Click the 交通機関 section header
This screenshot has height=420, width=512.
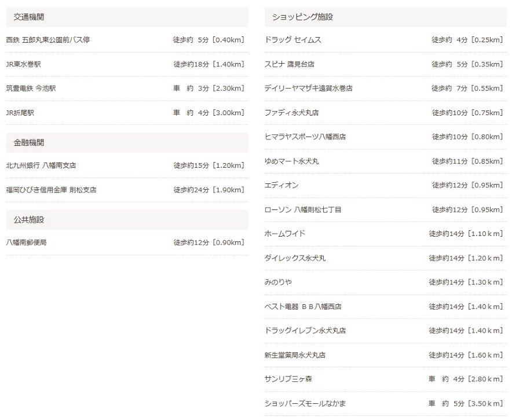[127, 17]
